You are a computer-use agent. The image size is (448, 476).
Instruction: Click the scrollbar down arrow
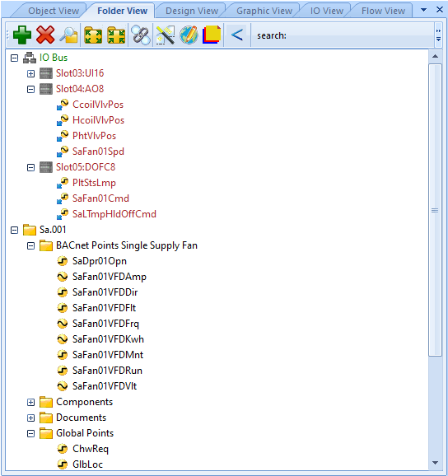tap(435, 463)
